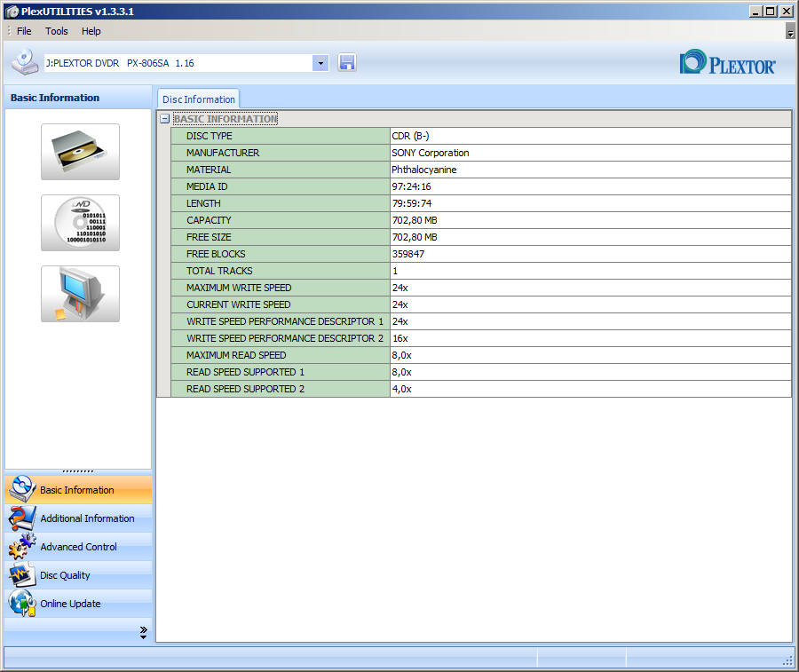Screen dimensions: 799x672
Task: Open Basic Information in the navigation pane
Action: [x=78, y=490]
